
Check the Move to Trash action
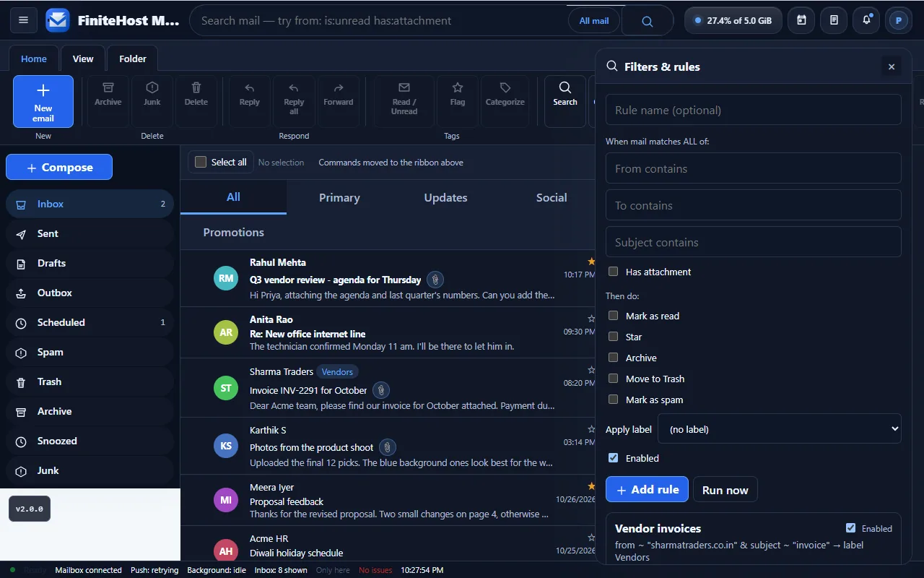click(x=613, y=379)
